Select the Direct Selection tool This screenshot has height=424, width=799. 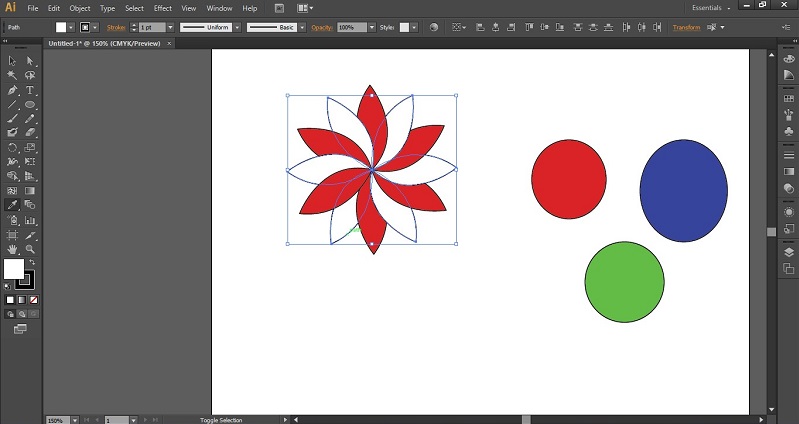[x=30, y=61]
